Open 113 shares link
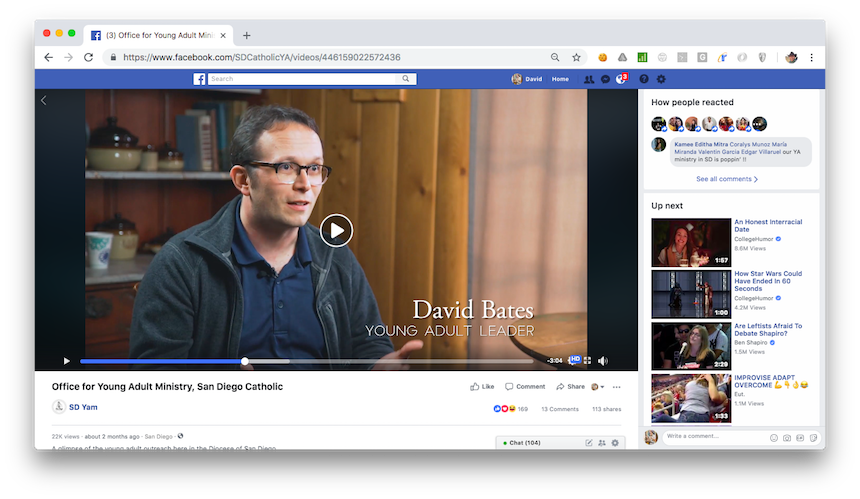The height and width of the screenshot is (499, 860). pyautogui.click(x=607, y=409)
